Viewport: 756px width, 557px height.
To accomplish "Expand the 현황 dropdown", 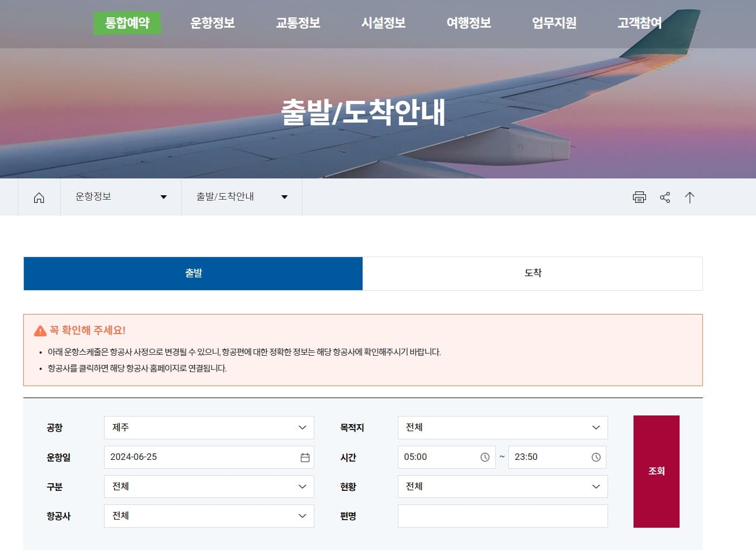I will point(502,486).
